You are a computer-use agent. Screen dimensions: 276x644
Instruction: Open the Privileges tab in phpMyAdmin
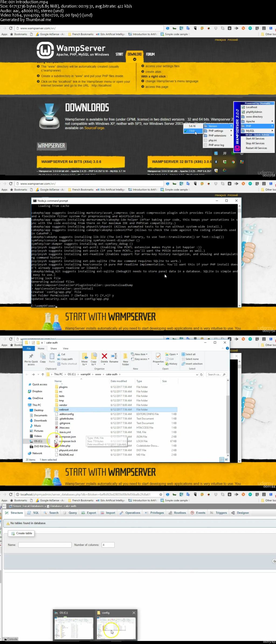point(154,513)
